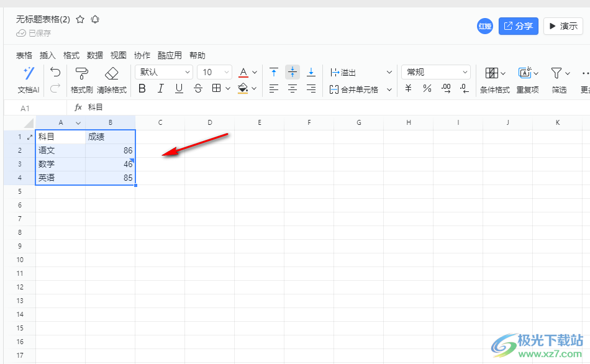Click the redo arrow icon
The image size is (590, 364).
[55, 88]
